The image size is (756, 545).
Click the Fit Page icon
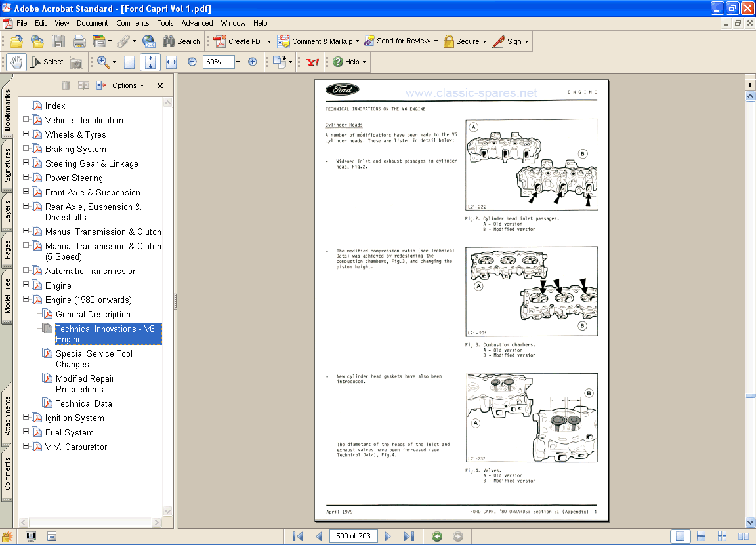pyautogui.click(x=150, y=62)
